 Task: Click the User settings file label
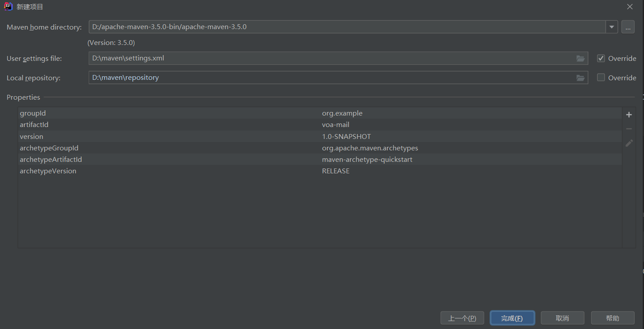coord(34,59)
